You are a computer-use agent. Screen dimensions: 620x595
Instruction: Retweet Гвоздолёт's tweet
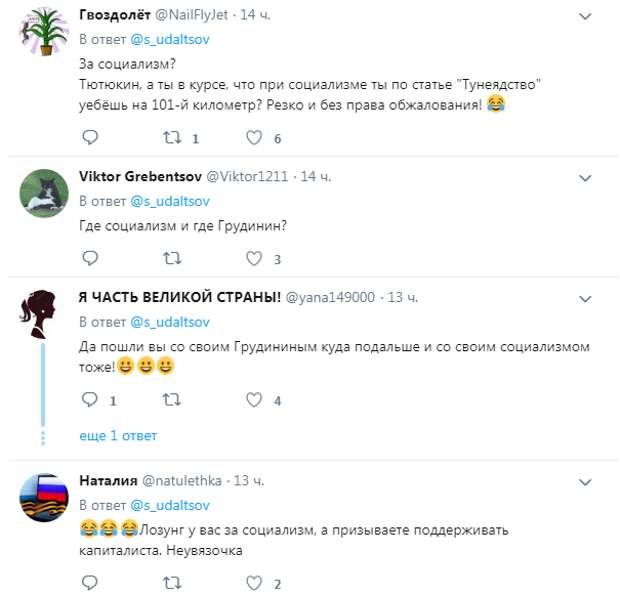(171, 138)
